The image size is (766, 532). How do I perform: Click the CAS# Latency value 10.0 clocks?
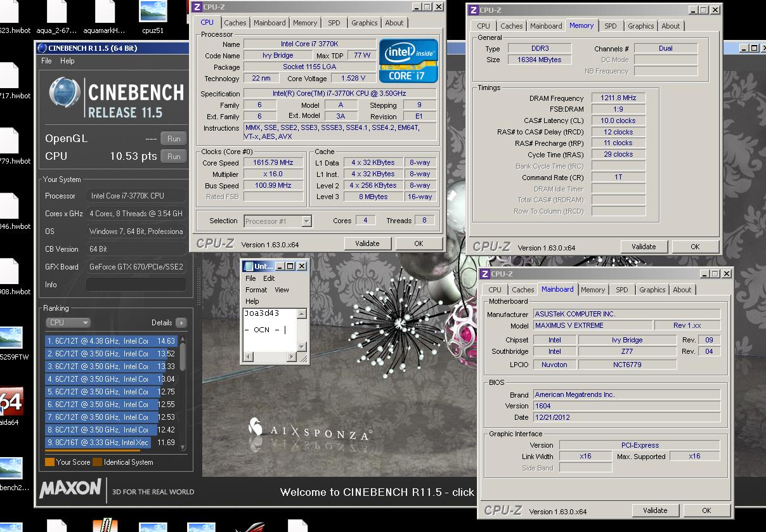click(619, 120)
